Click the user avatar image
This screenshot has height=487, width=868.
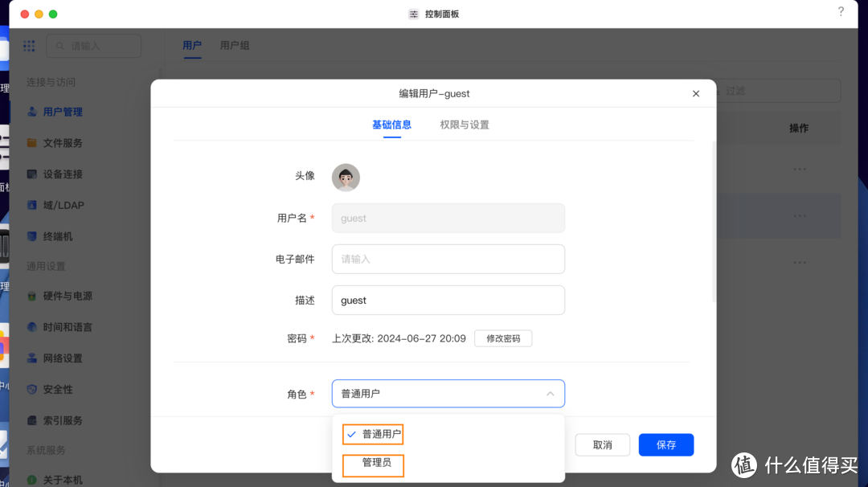click(x=346, y=178)
